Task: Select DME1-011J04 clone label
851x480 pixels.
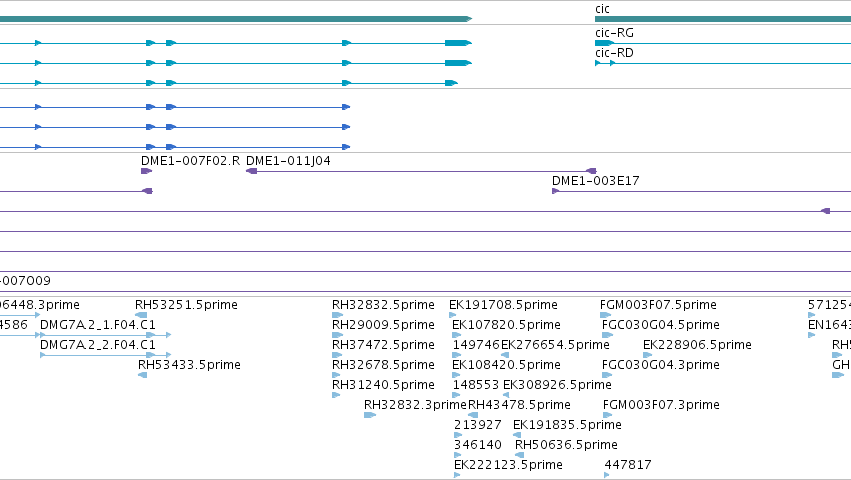Action: pos(288,161)
